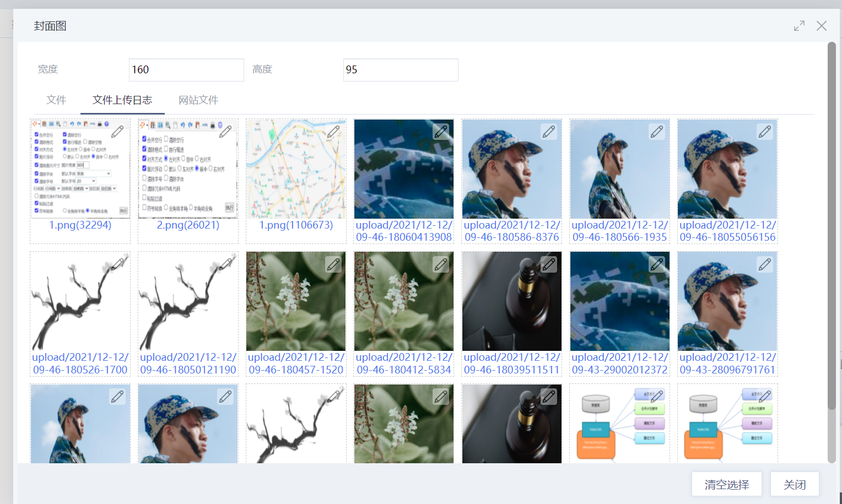Focus the 高度 input field
842x504 pixels.
401,70
